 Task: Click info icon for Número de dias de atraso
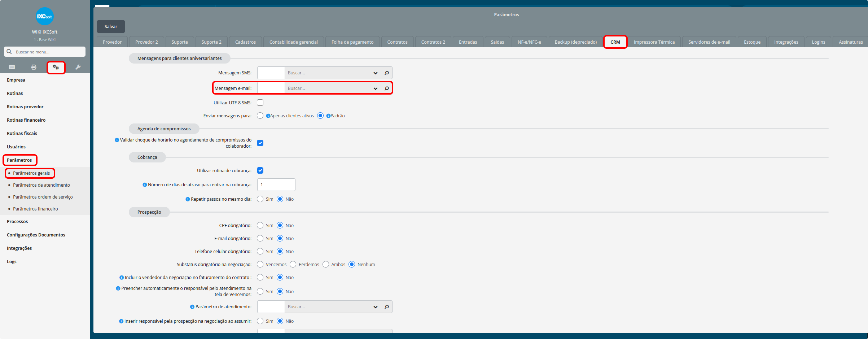[145, 185]
